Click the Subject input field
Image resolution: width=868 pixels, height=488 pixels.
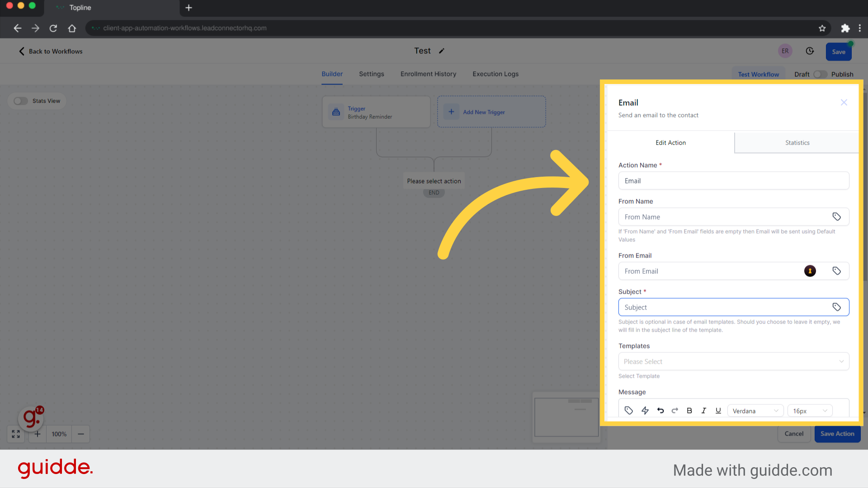tap(724, 307)
